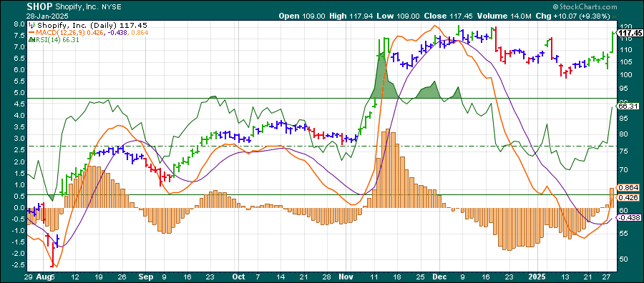
Task: Click the 28-Jan-2025 date text
Action: (46, 16)
